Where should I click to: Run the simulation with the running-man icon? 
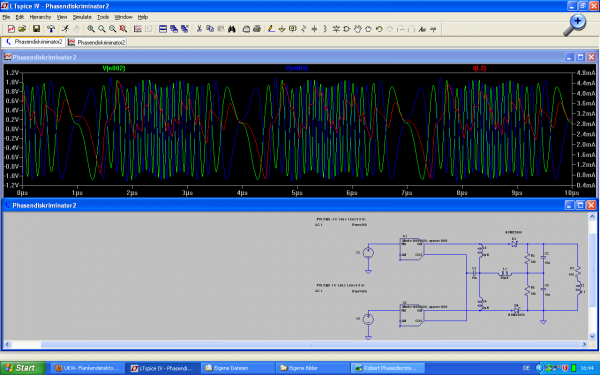(x=65, y=29)
